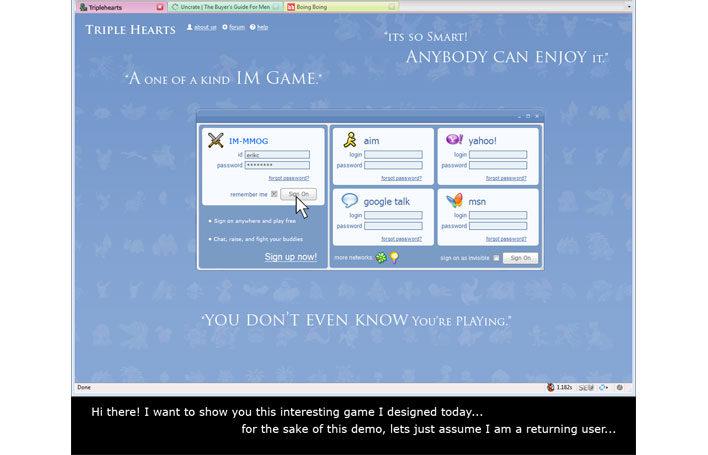Click the page load timer icon in status bar
This screenshot has height=455, width=708.
click(x=551, y=387)
